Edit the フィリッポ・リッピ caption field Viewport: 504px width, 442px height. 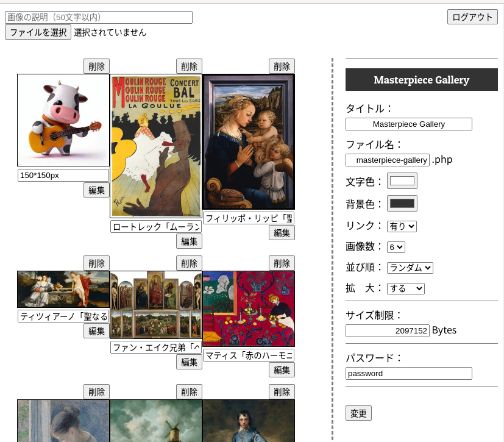[249, 218]
